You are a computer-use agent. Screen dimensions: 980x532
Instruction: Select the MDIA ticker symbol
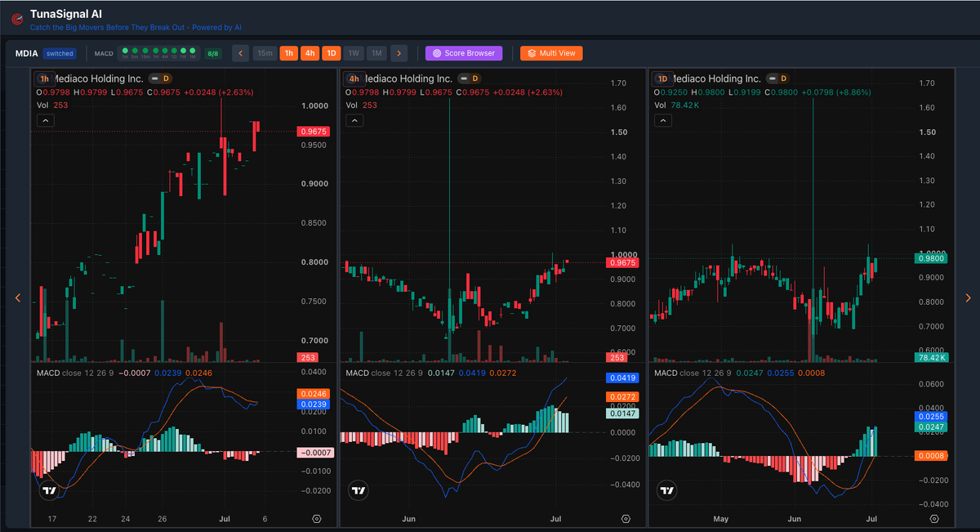pyautogui.click(x=27, y=53)
